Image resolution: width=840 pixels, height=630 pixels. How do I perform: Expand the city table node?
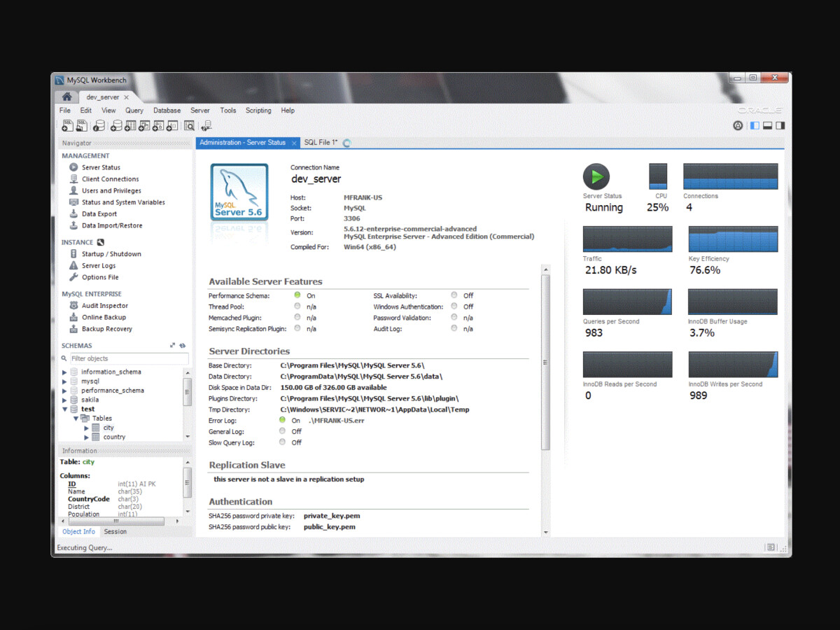point(86,428)
